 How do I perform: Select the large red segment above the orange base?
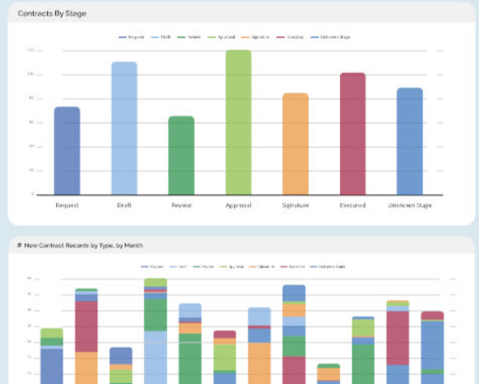86,327
